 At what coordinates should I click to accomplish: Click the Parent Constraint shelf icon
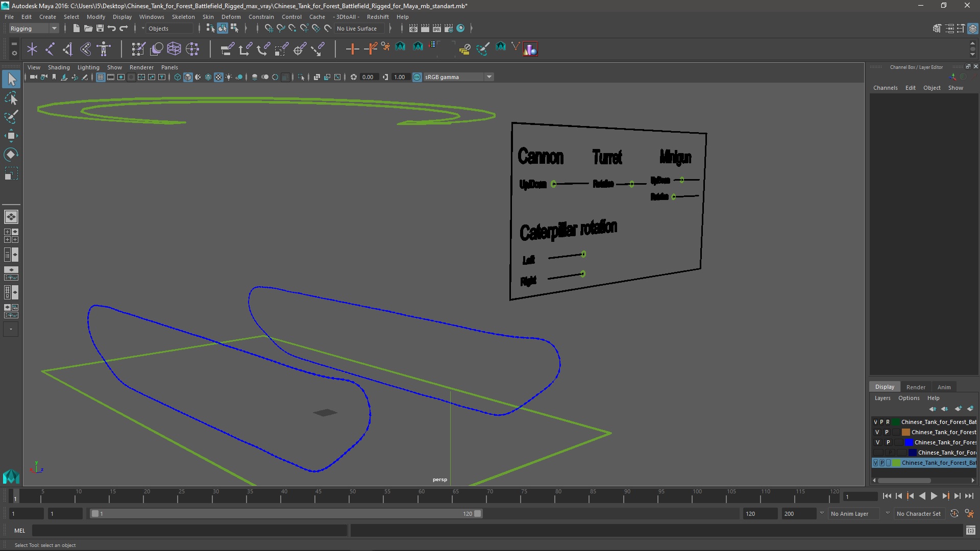pos(227,49)
